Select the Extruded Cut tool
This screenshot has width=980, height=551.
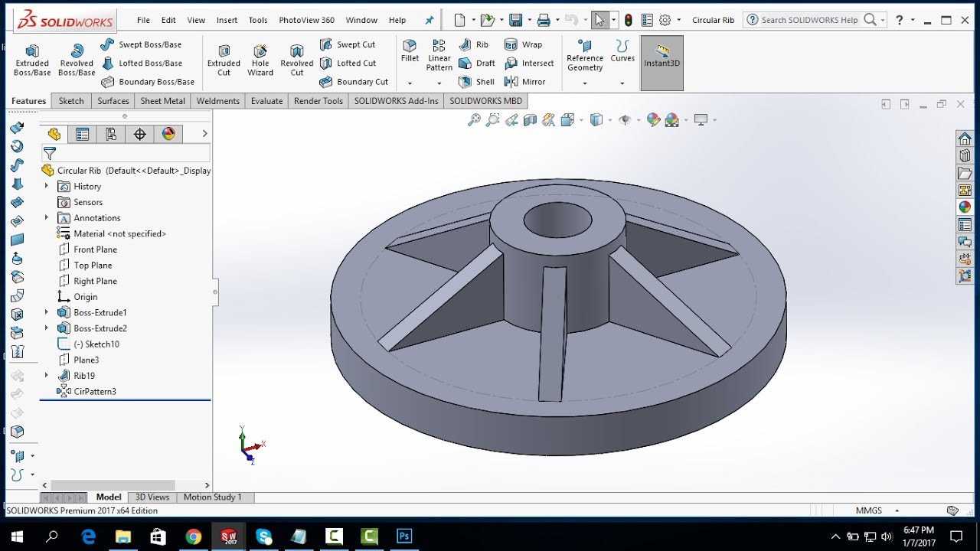[224, 60]
